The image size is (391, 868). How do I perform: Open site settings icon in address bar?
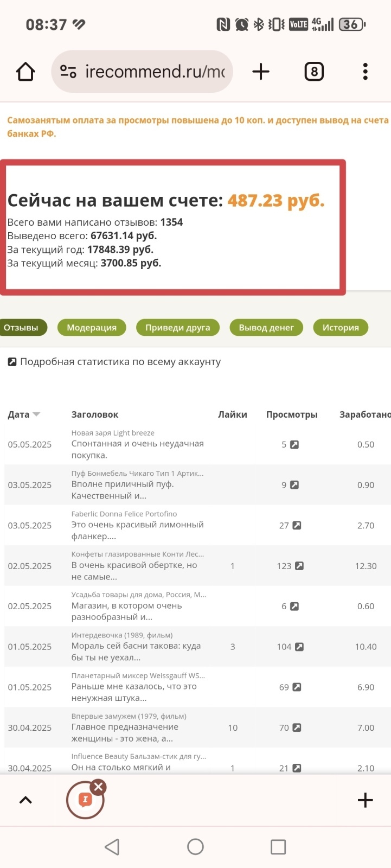[x=68, y=72]
